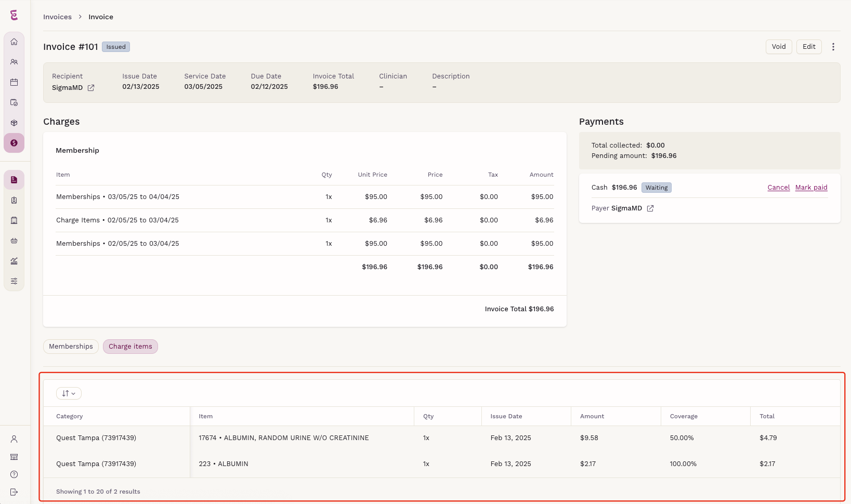Open payer SigmaMD external link icon

click(650, 208)
